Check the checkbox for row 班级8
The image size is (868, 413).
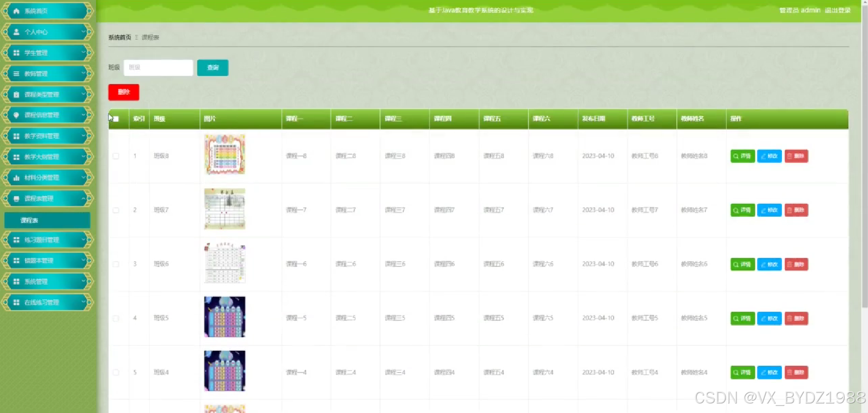[116, 156]
